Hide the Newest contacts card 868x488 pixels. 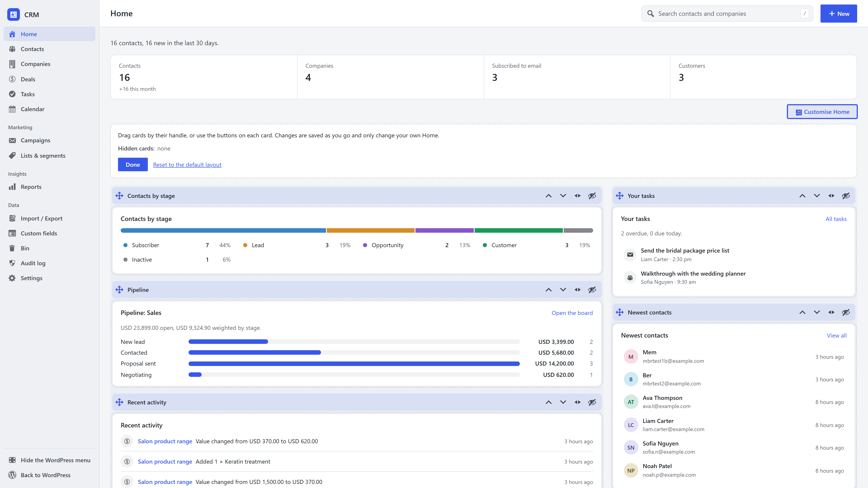coord(846,312)
